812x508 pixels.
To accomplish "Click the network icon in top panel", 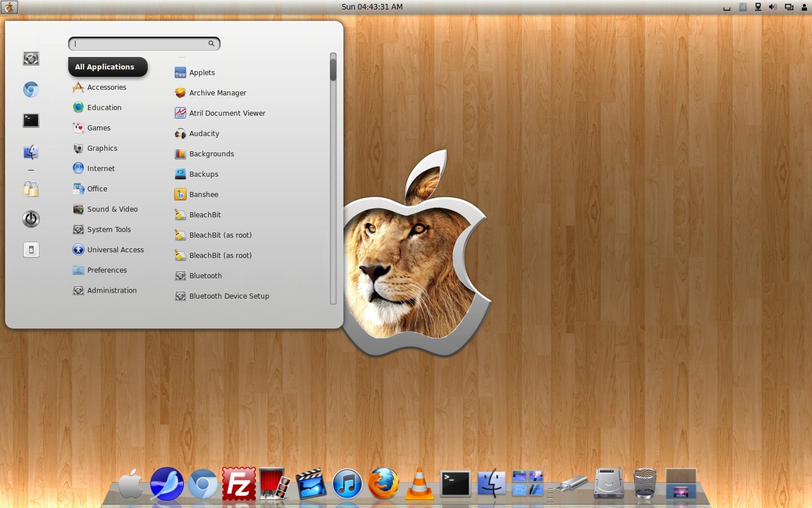I will point(758,7).
